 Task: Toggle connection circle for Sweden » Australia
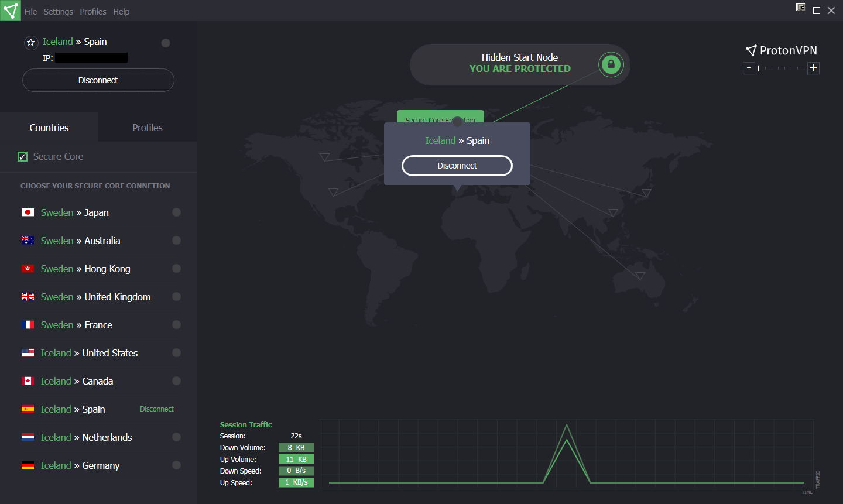176,241
